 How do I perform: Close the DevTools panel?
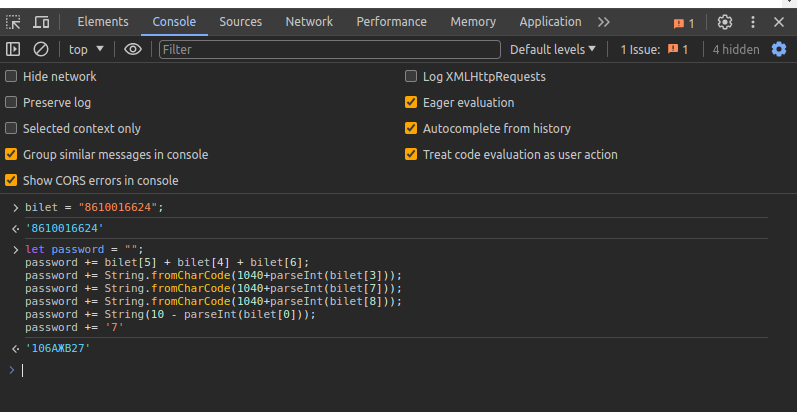click(x=779, y=22)
